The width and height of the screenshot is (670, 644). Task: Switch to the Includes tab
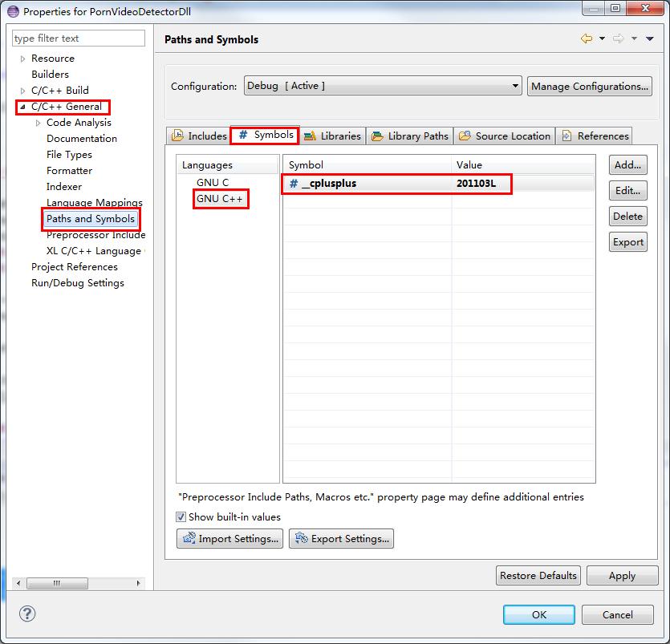[x=199, y=136]
